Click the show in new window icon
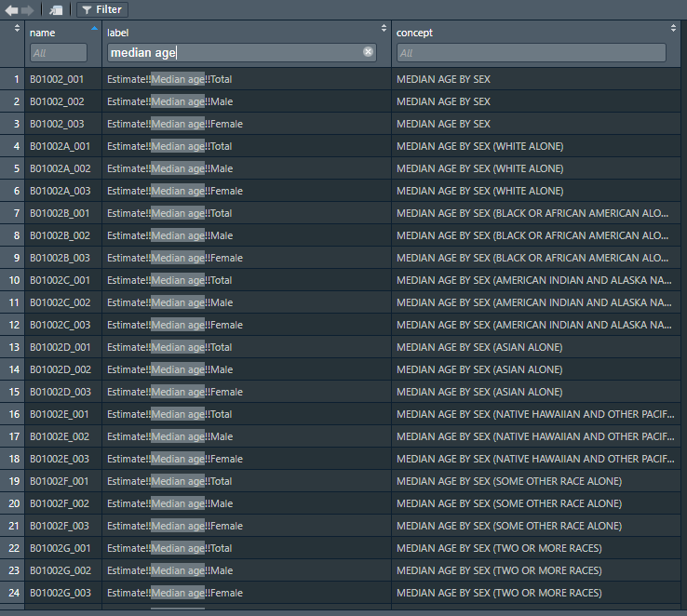This screenshot has height=616, width=687. tap(56, 9)
